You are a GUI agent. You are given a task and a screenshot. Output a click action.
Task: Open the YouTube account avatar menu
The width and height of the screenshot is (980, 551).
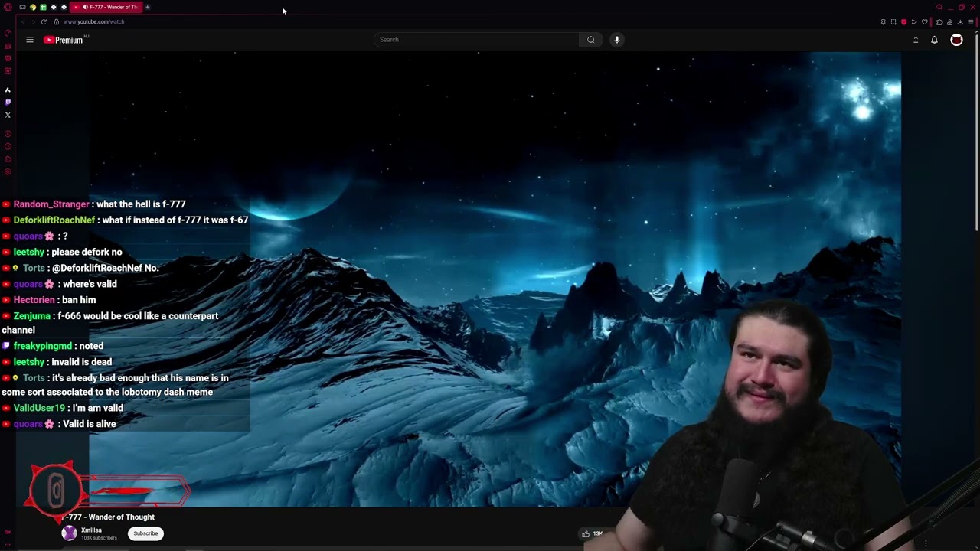(x=956, y=40)
